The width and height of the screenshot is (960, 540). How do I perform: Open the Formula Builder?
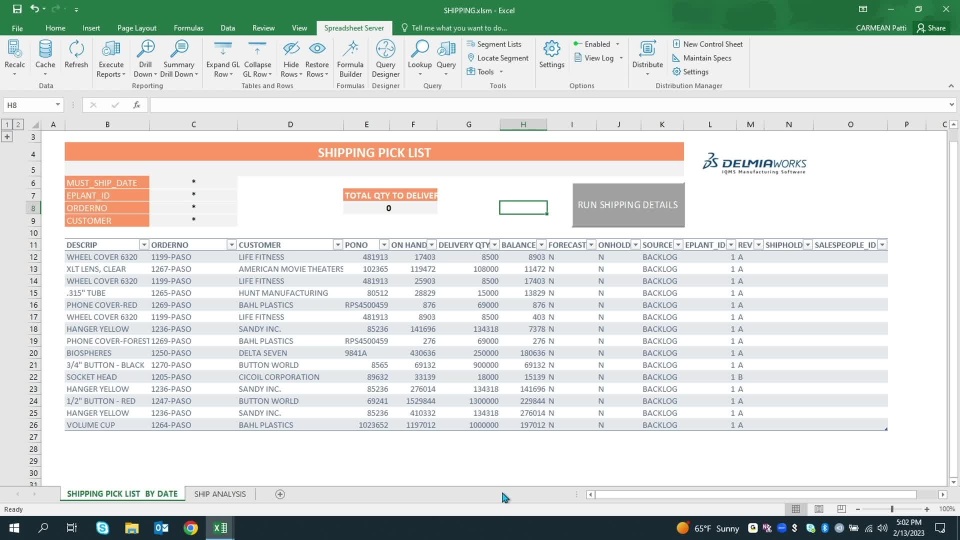pyautogui.click(x=350, y=59)
